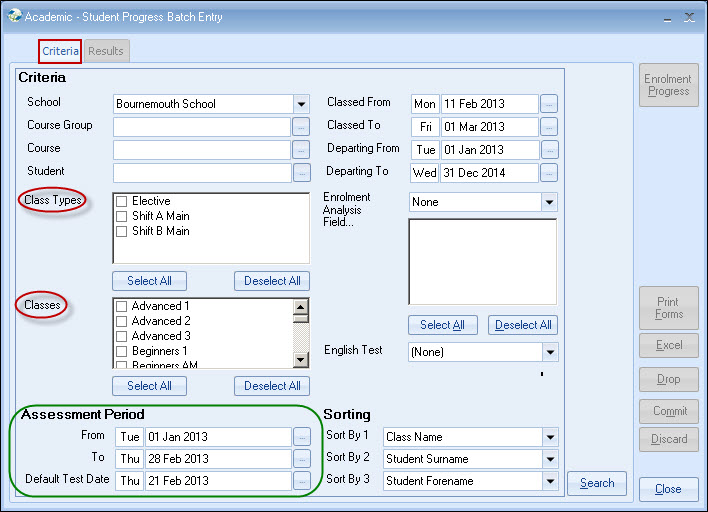Open Assessment Period From date picker
The height and width of the screenshot is (512, 708).
pyautogui.click(x=301, y=437)
